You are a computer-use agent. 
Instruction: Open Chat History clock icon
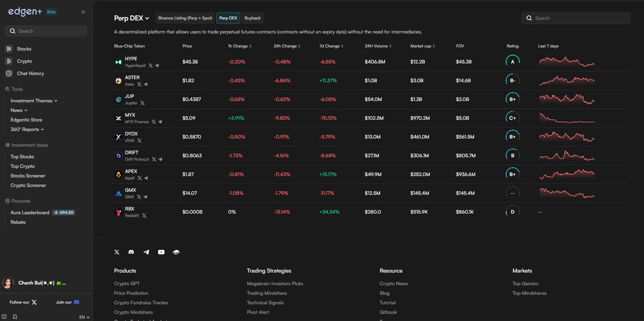click(x=9, y=73)
